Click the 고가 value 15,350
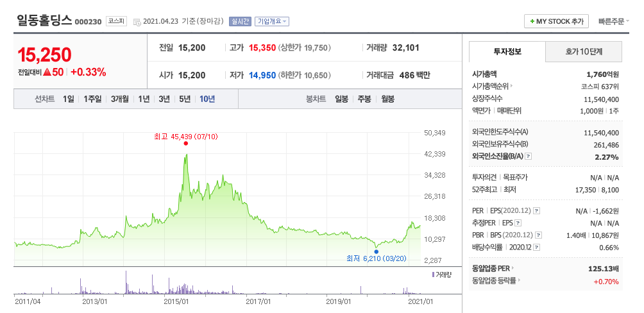 pyautogui.click(x=262, y=47)
